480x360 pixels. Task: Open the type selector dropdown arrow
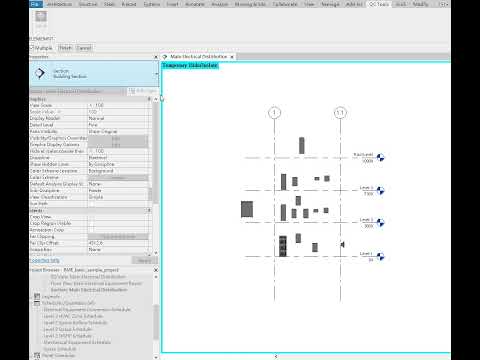[x=157, y=74]
